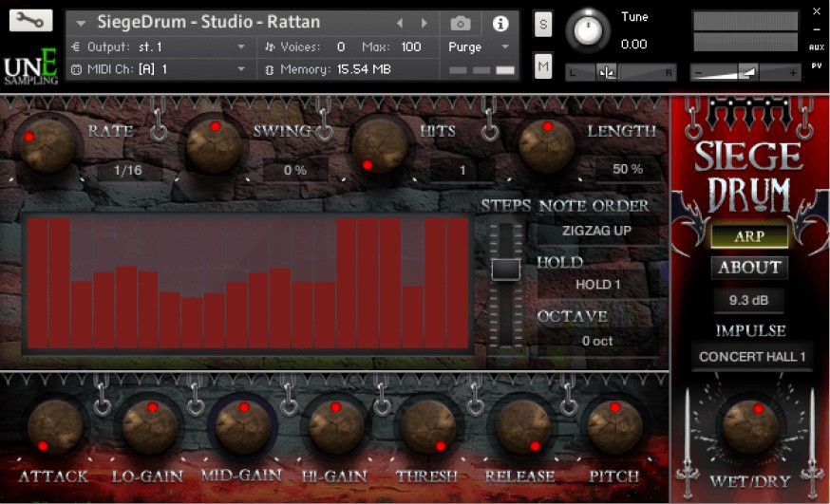Click the Steps vertical slider handle
This screenshot has height=504, width=830.
coord(505,270)
